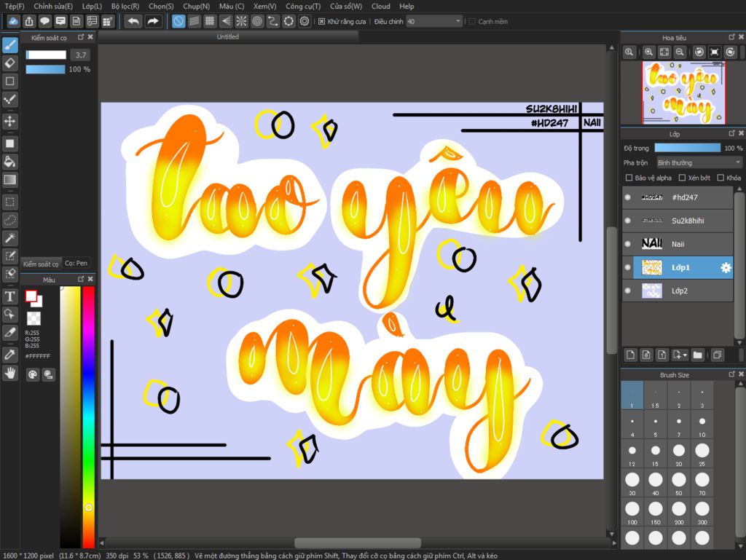Expand the add layer dropdown arrow
The width and height of the screenshot is (746, 560).
click(685, 355)
